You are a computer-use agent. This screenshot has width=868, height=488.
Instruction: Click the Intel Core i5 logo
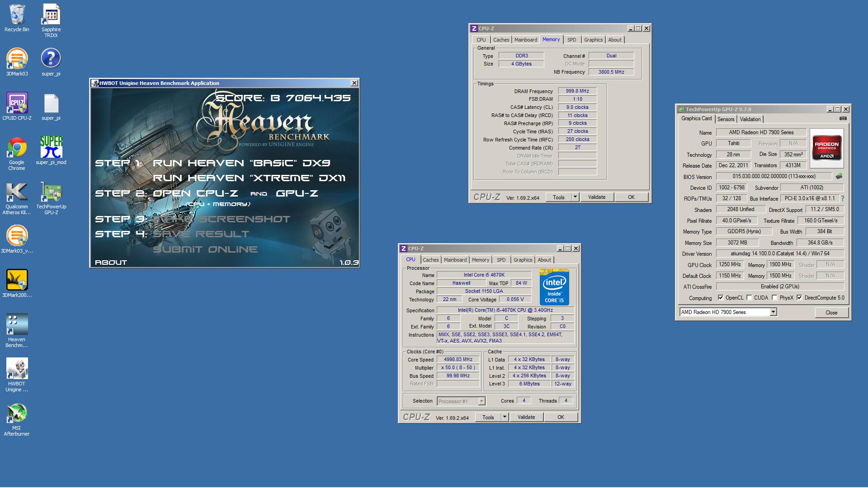point(554,288)
